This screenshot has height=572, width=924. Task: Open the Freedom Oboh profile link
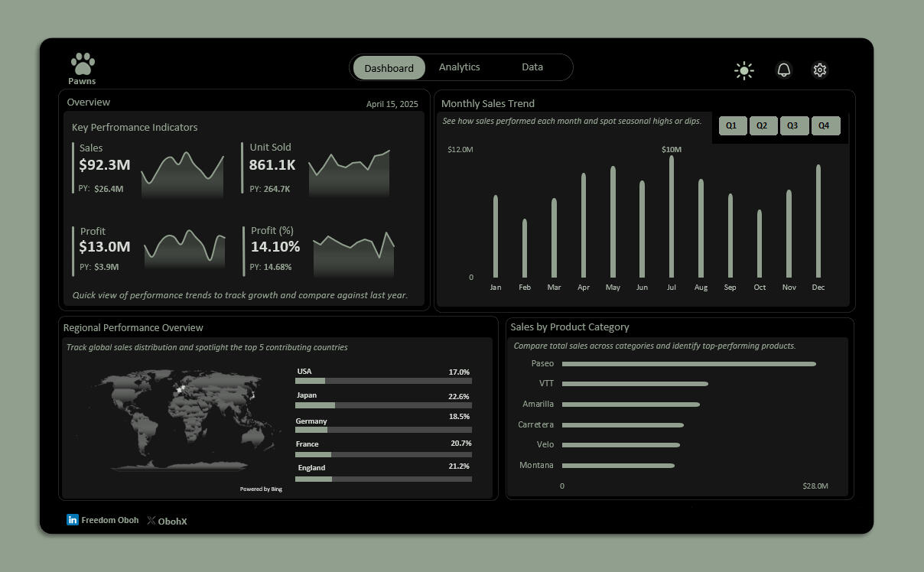pos(110,520)
